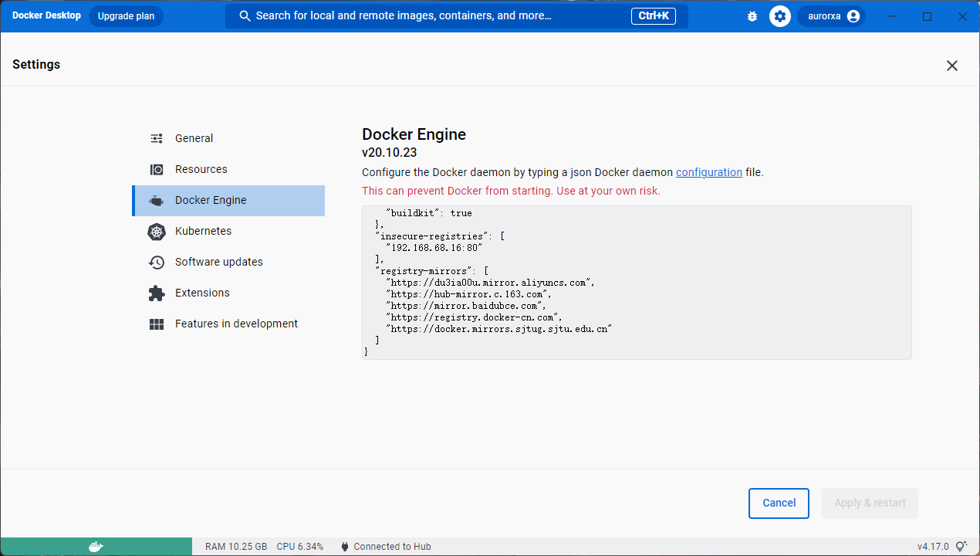The height and width of the screenshot is (556, 980).
Task: Click the CPU 6.34% status text
Action: coord(300,547)
